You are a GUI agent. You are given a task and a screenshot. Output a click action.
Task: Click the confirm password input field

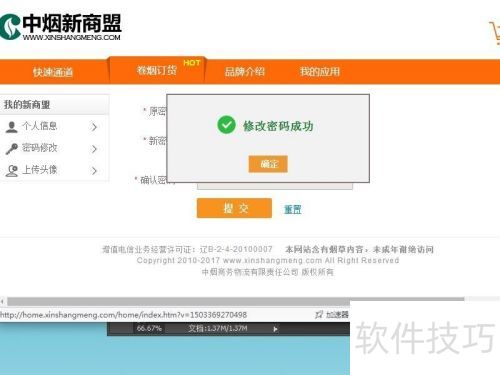[275, 186]
